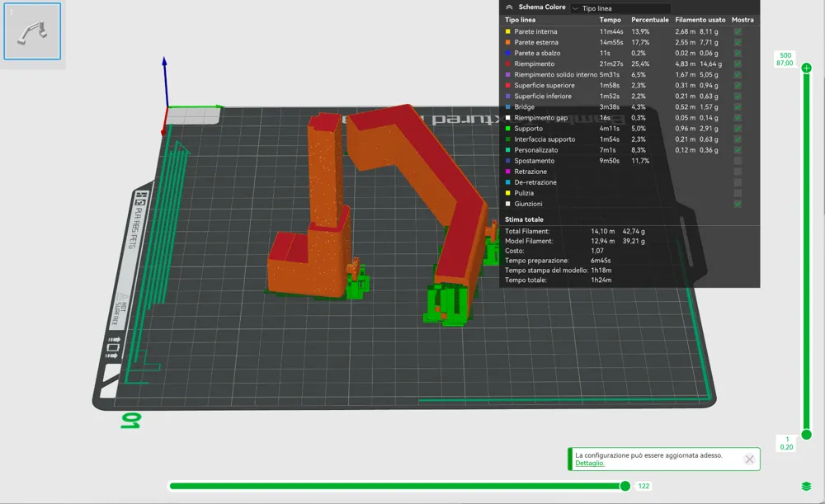Click the Mostra column header

742,20
